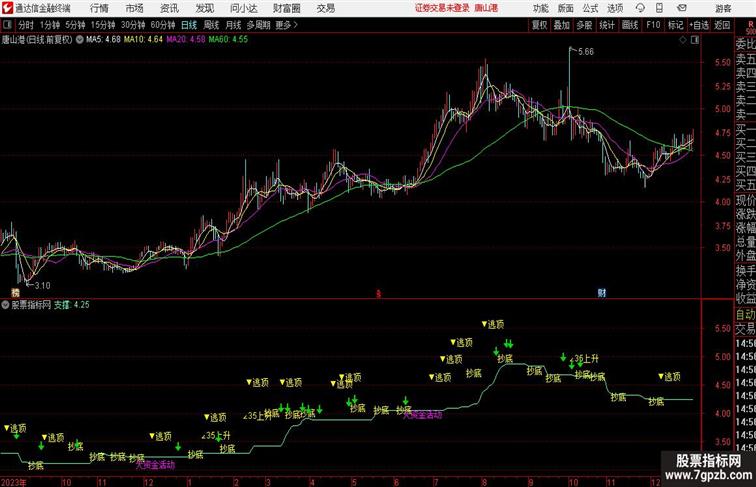Switch to 60分钟 period
756x487 pixels.
pos(163,25)
